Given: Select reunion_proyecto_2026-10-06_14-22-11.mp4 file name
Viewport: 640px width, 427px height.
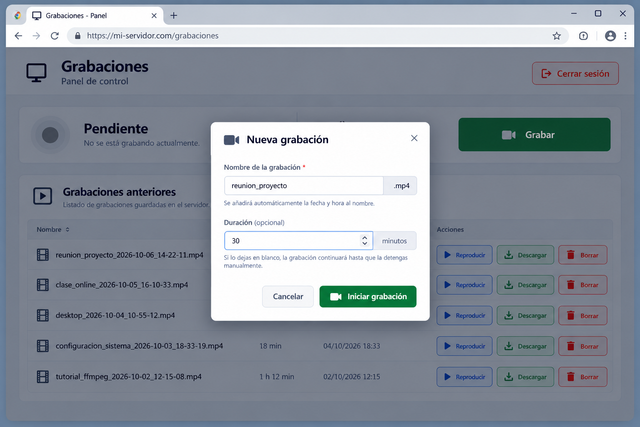Looking at the screenshot, I should click(x=129, y=255).
